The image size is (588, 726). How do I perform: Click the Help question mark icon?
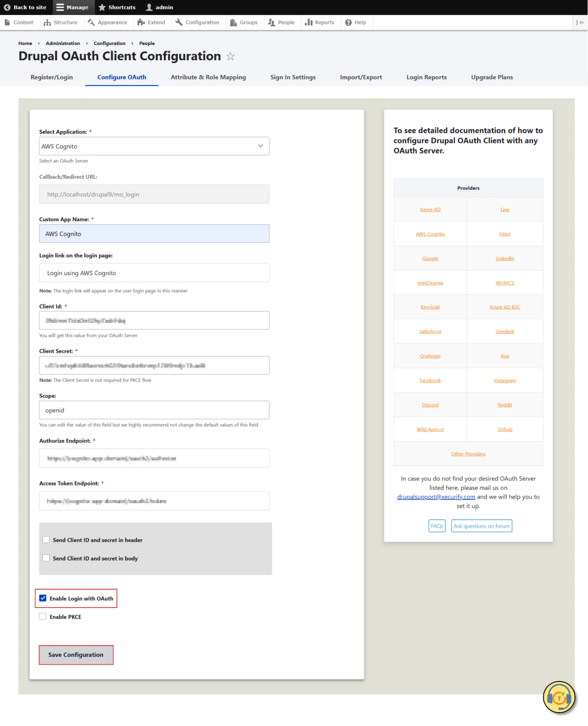(348, 23)
